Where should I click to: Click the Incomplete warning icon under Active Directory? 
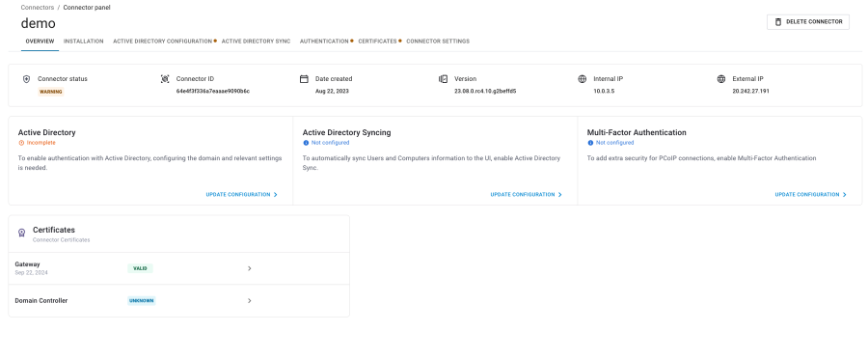21,143
